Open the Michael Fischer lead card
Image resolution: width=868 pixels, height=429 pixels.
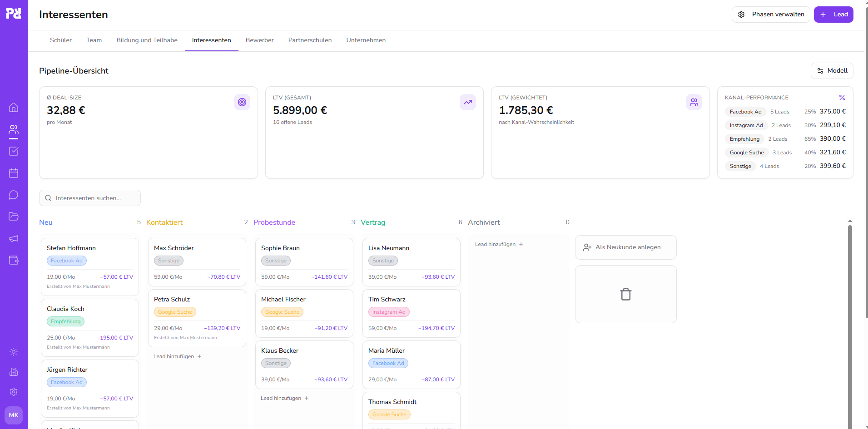(x=304, y=314)
